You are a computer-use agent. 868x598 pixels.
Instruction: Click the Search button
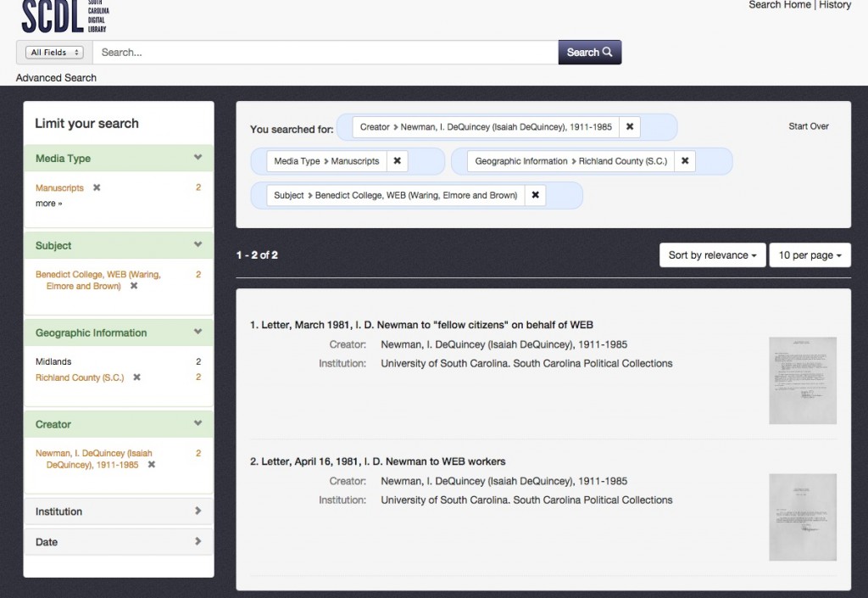click(x=590, y=53)
